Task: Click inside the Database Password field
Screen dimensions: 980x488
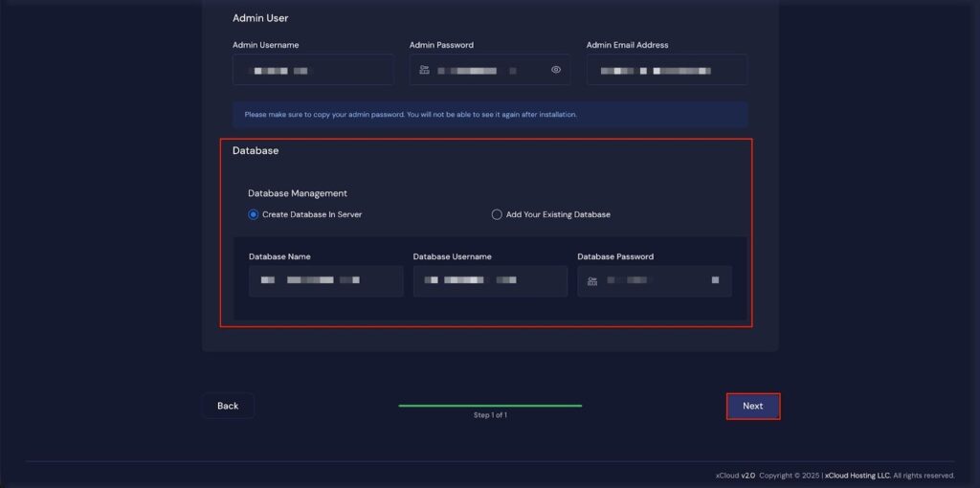Action: coord(660,281)
